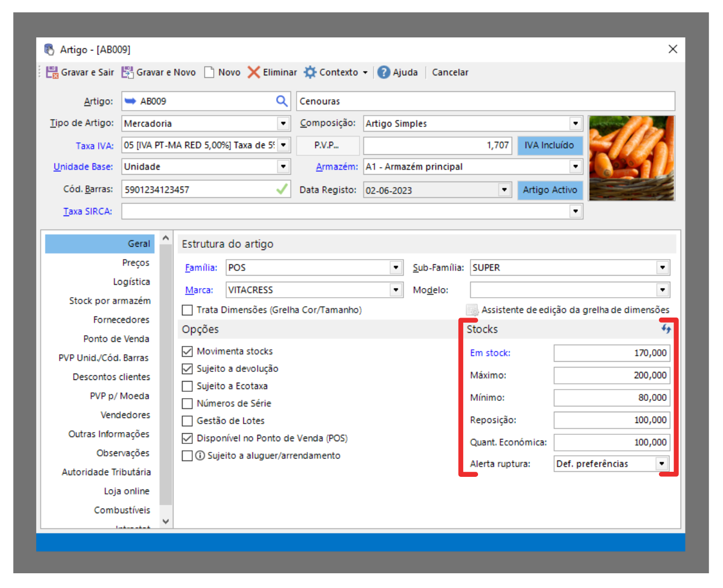Toggle the IVA Incluído button
The width and height of the screenshot is (723, 588).
click(x=549, y=146)
